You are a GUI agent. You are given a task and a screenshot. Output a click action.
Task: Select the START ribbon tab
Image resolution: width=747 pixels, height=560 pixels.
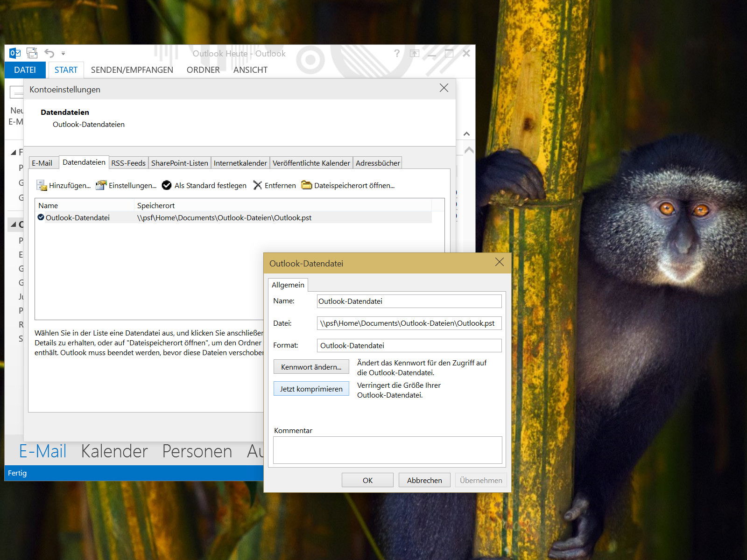[x=66, y=70]
